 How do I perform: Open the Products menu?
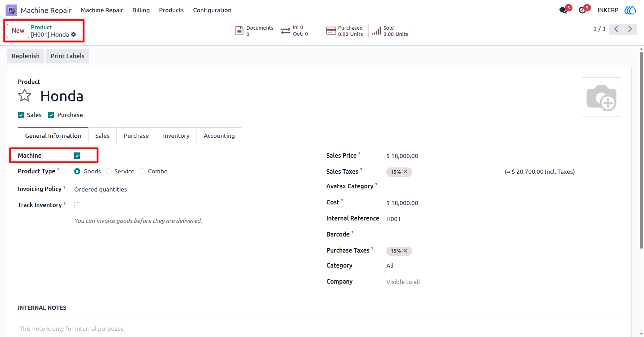[x=171, y=10]
